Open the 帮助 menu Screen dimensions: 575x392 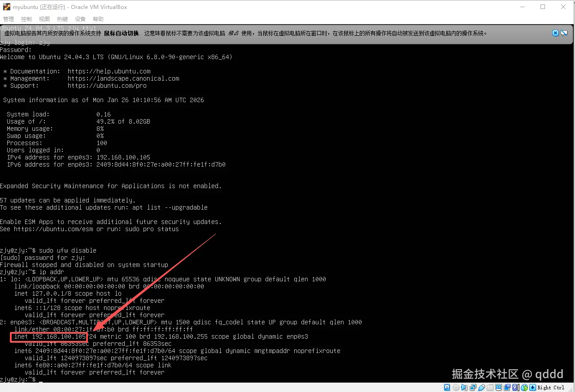pyautogui.click(x=98, y=19)
